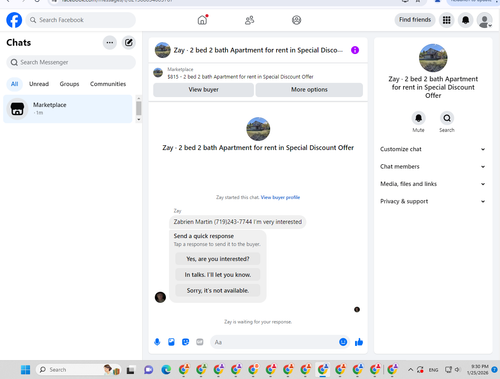The image size is (500, 379).
Task: Select the Unread chats tab
Action: click(x=39, y=84)
